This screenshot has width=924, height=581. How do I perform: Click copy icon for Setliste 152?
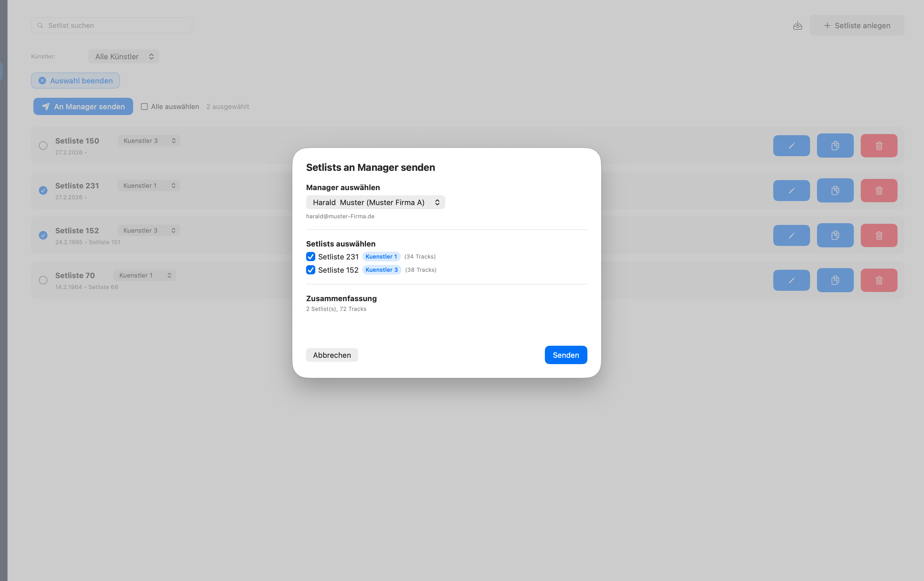click(x=835, y=235)
